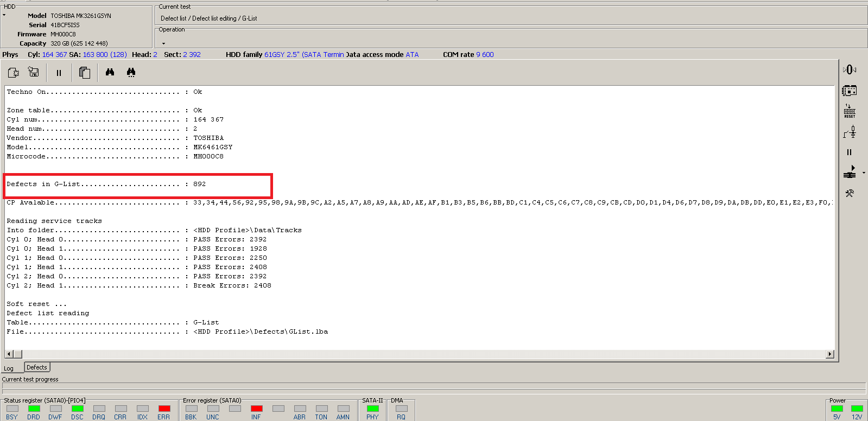Click the pause icon in the log toolbar
Image resolution: width=868 pixels, height=421 pixels.
click(x=59, y=73)
